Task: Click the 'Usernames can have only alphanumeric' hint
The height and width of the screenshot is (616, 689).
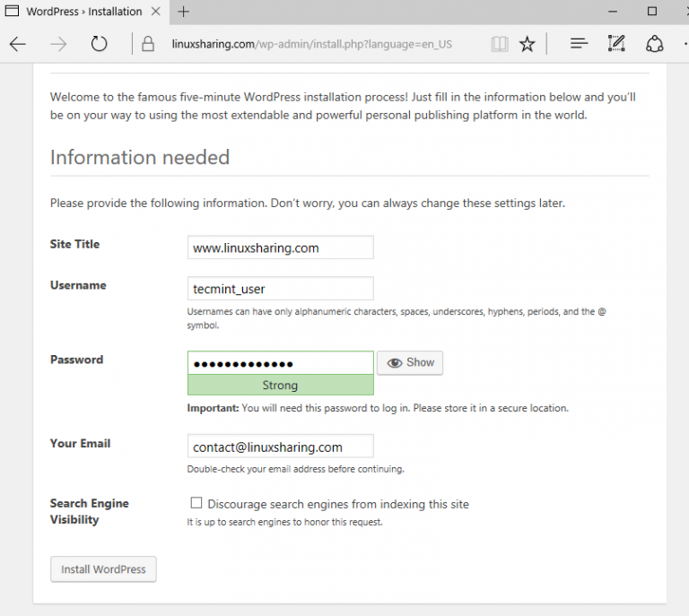Action: tap(397, 318)
